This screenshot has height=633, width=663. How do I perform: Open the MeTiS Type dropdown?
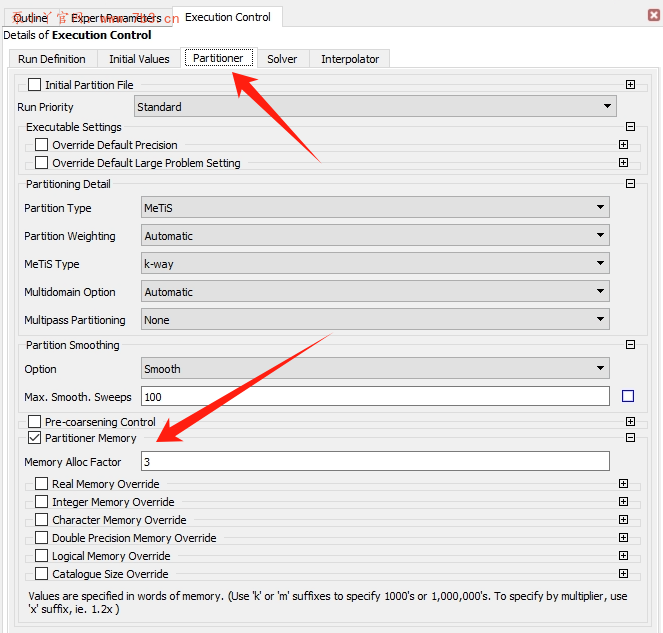(x=375, y=264)
